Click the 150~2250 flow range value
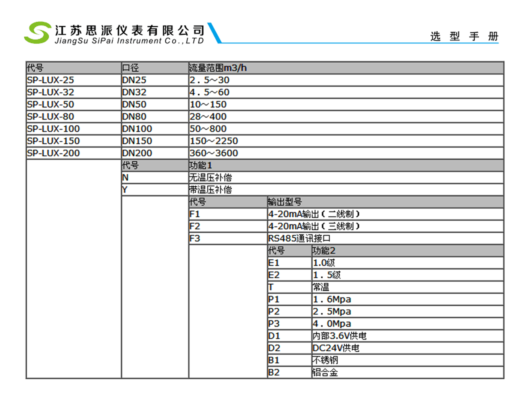 (x=214, y=141)
